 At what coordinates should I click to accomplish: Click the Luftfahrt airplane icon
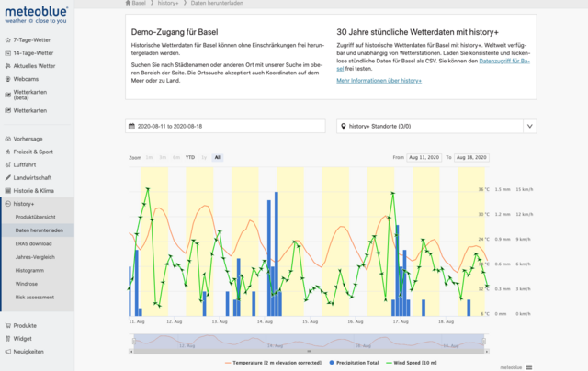[x=8, y=164]
